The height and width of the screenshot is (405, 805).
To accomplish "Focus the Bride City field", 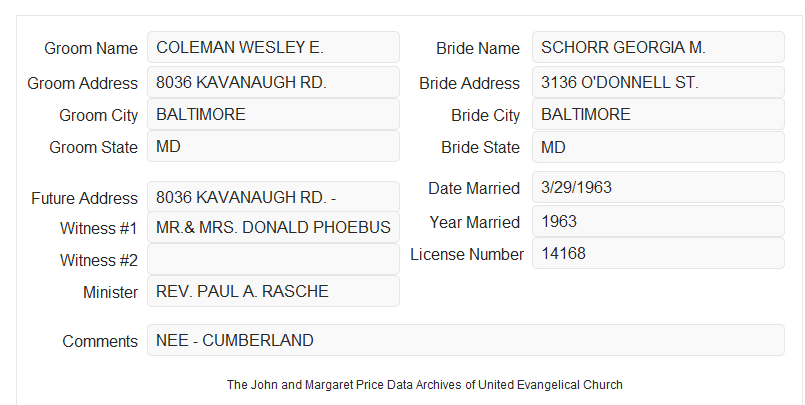I will click(658, 114).
